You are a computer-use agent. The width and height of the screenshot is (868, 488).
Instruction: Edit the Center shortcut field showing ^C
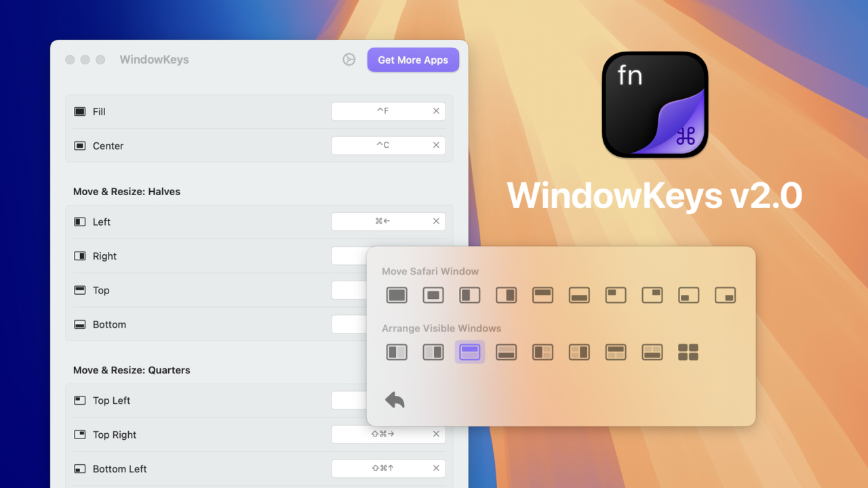tap(388, 145)
